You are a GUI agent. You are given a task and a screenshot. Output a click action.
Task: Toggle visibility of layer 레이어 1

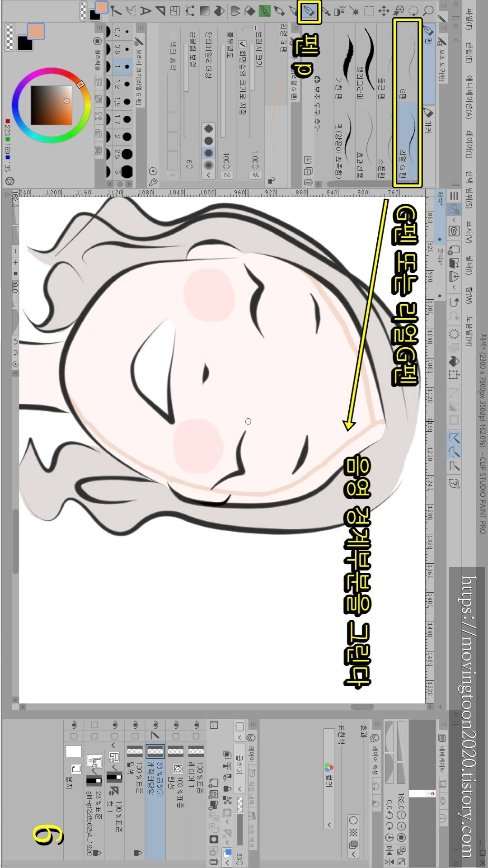(196, 725)
